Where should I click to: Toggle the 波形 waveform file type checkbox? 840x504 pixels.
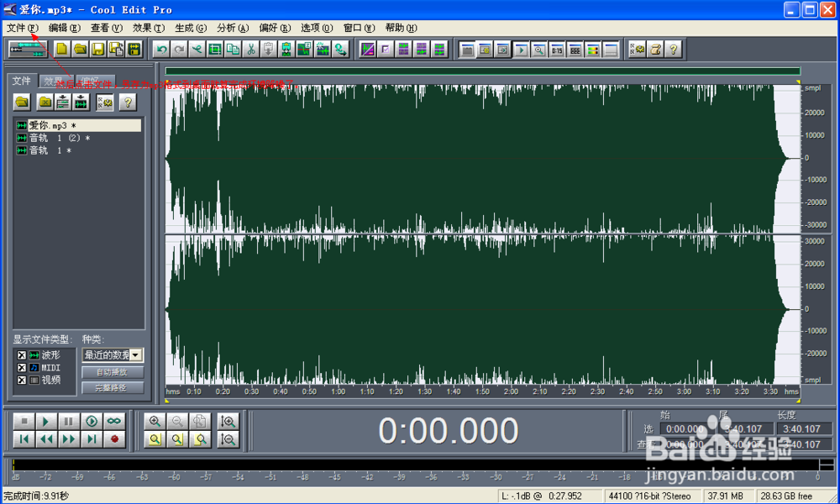pos(22,355)
